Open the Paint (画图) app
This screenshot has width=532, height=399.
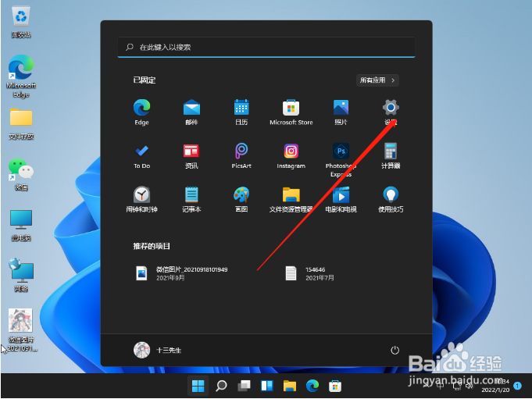(241, 199)
